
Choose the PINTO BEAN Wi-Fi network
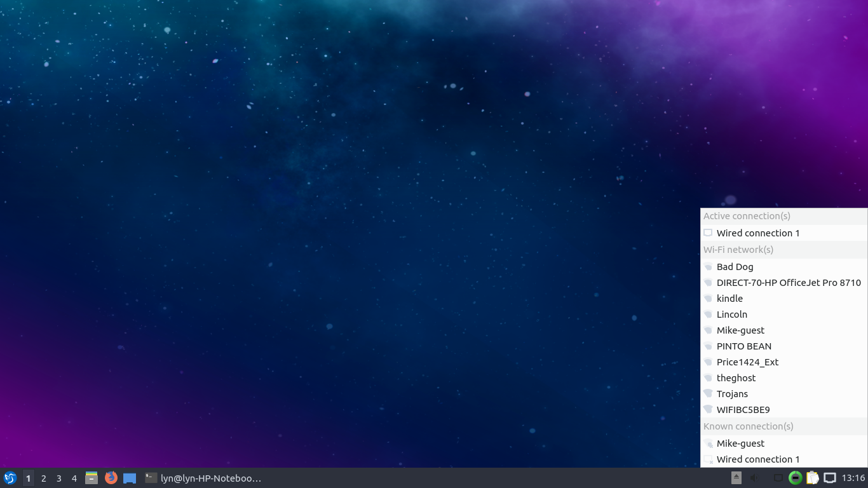pos(743,346)
